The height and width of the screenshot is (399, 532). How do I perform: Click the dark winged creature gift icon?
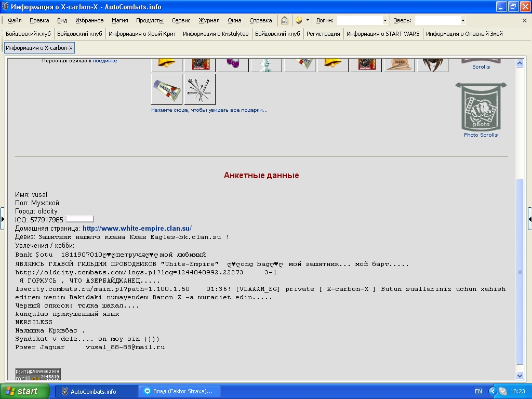pyautogui.click(x=432, y=64)
